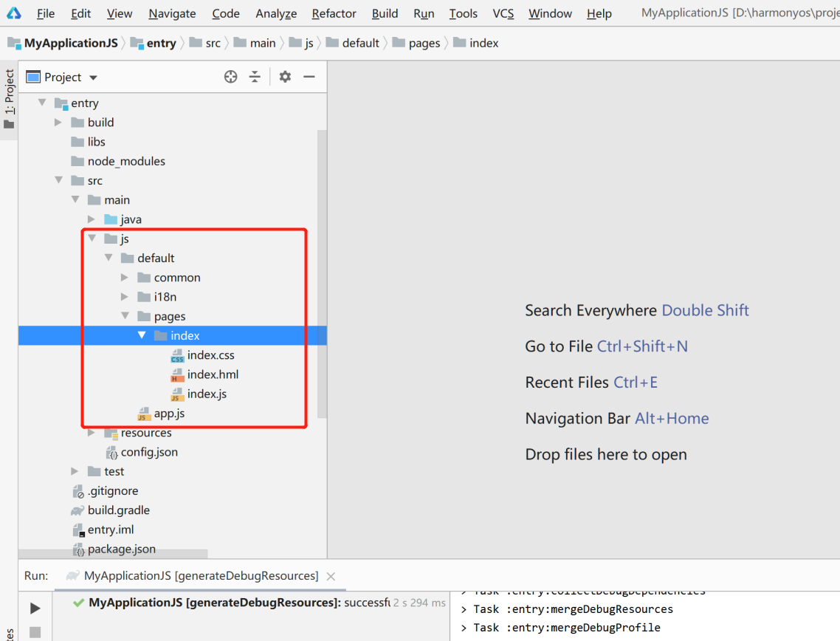Open the Tools menu

tap(463, 13)
